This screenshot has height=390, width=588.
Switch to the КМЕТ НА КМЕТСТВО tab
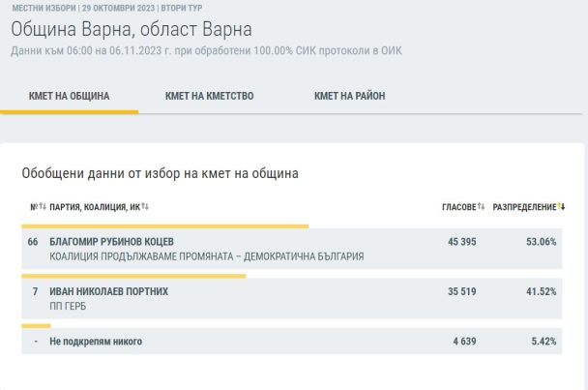210,96
